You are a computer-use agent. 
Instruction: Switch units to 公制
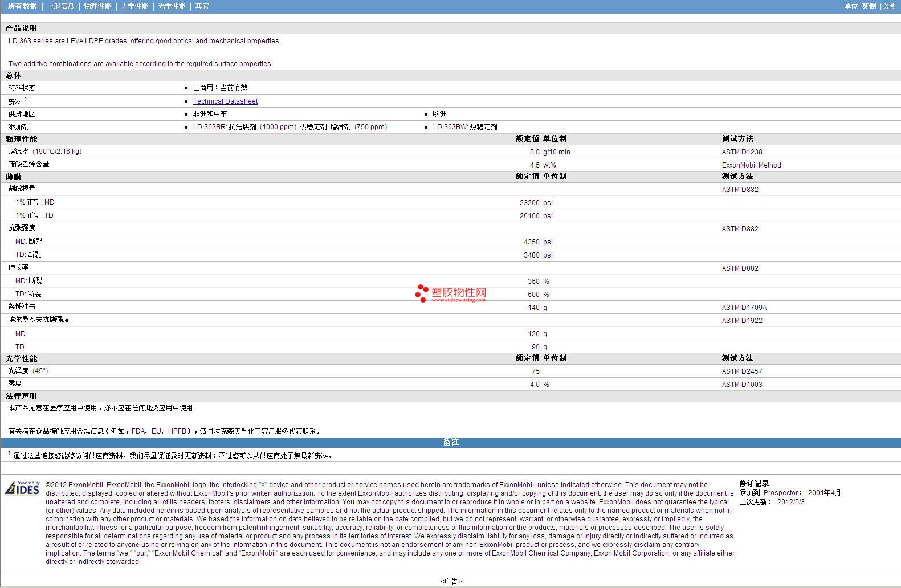click(x=890, y=6)
